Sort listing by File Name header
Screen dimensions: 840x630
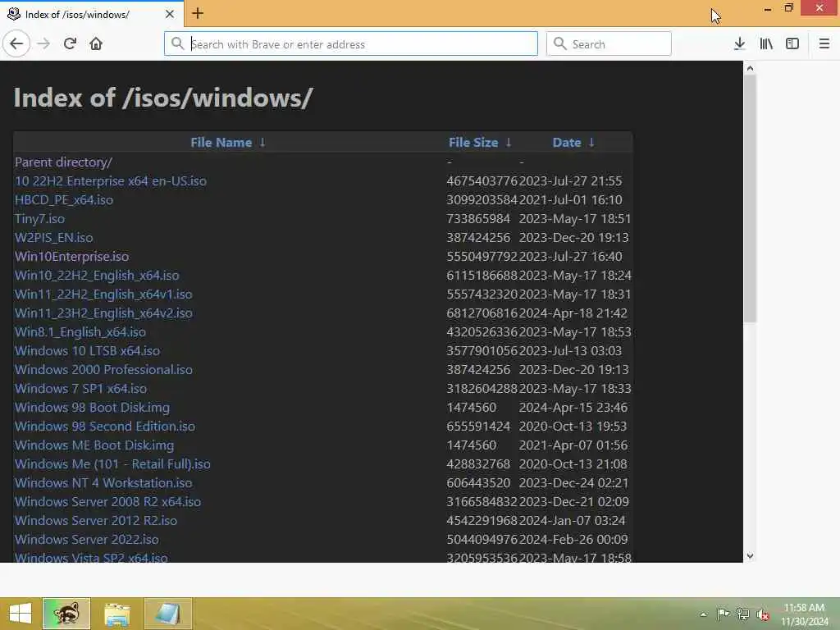[221, 143]
